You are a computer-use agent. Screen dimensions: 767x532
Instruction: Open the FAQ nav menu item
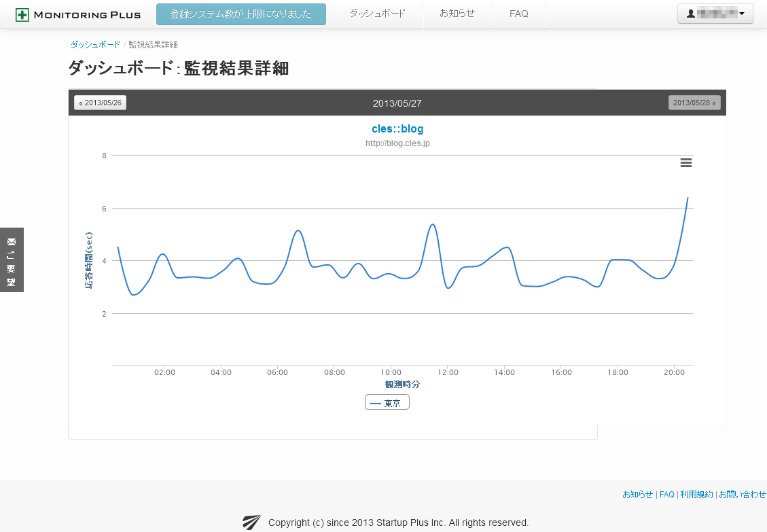click(518, 14)
